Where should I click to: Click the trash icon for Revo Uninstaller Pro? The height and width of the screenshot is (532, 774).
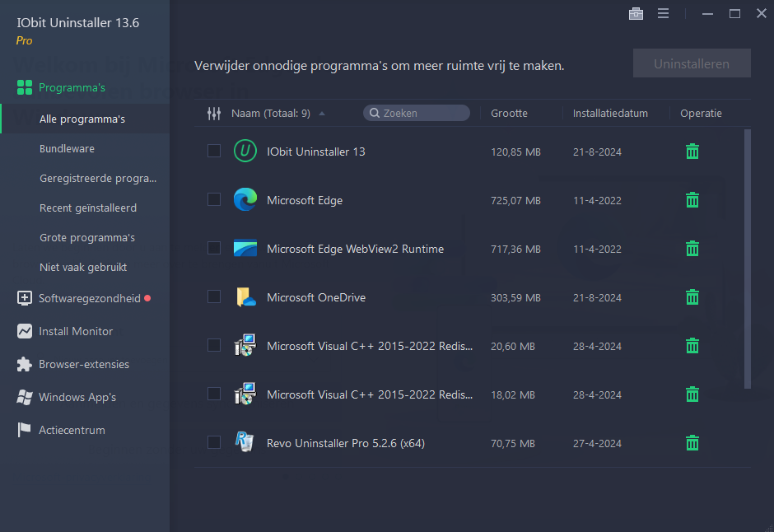(692, 443)
